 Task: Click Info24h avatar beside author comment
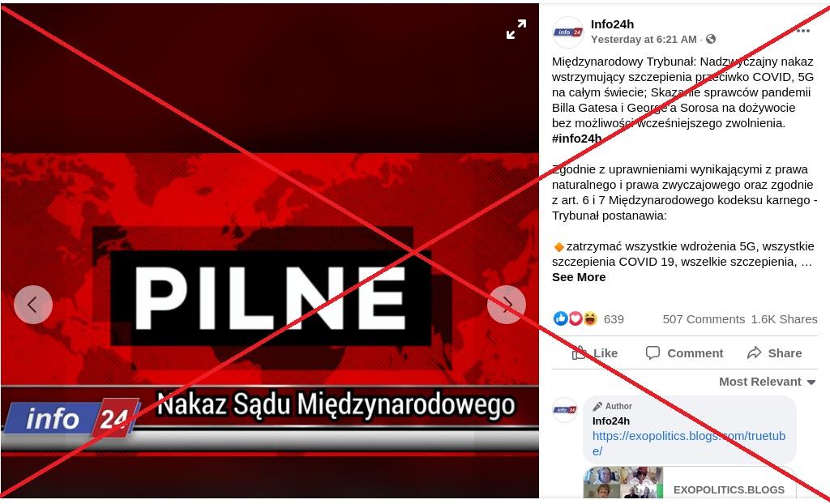tap(565, 410)
